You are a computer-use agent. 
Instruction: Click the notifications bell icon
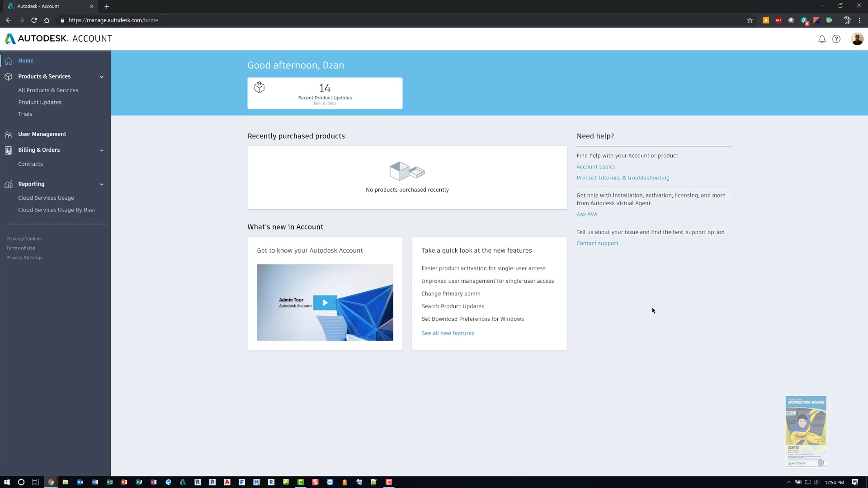click(x=822, y=39)
